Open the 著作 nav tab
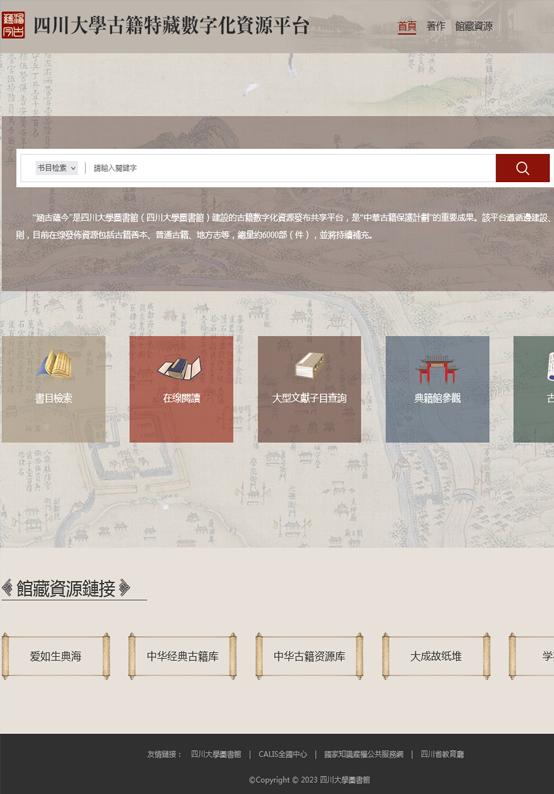554x794 pixels. pos(436,26)
